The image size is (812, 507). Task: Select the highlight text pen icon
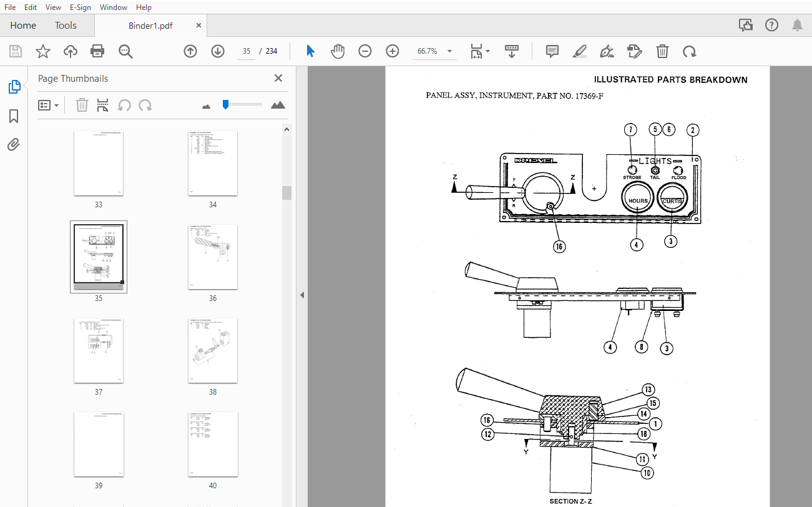point(580,51)
